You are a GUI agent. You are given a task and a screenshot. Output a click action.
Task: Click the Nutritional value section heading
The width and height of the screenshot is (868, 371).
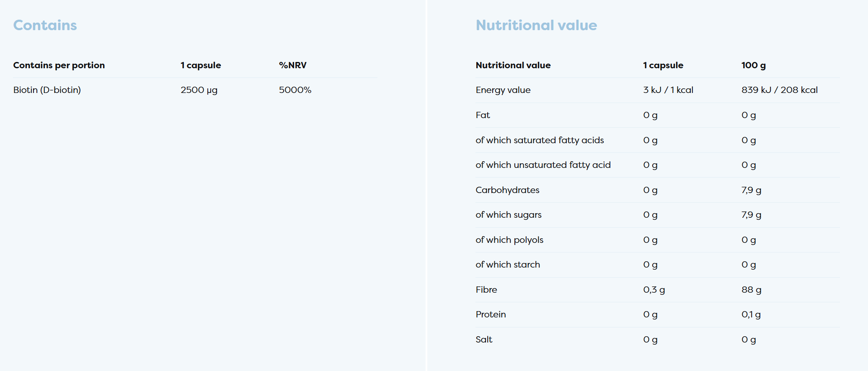click(x=536, y=25)
